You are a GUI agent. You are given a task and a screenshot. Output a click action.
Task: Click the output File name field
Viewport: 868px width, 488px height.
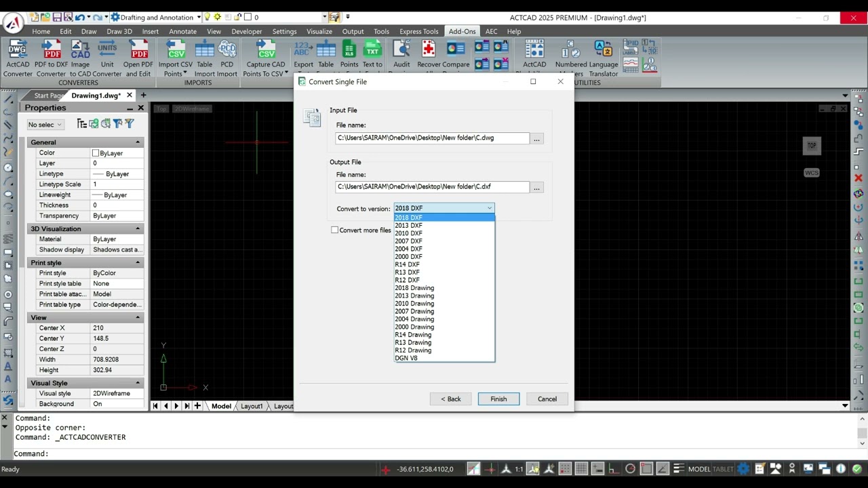(432, 187)
